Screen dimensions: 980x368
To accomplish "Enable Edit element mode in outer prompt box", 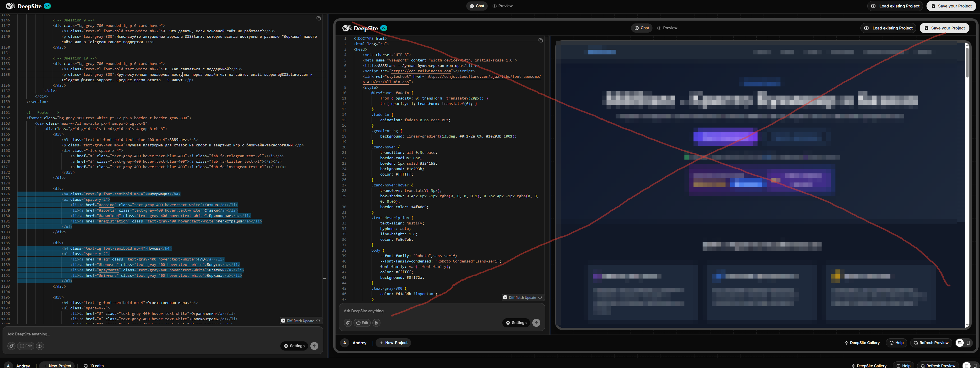I will pos(26,346).
